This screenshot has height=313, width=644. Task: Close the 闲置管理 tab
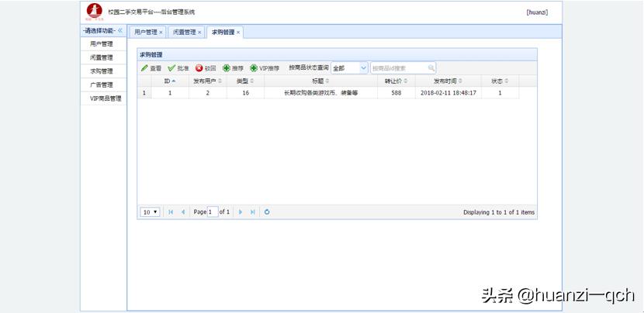click(x=199, y=33)
